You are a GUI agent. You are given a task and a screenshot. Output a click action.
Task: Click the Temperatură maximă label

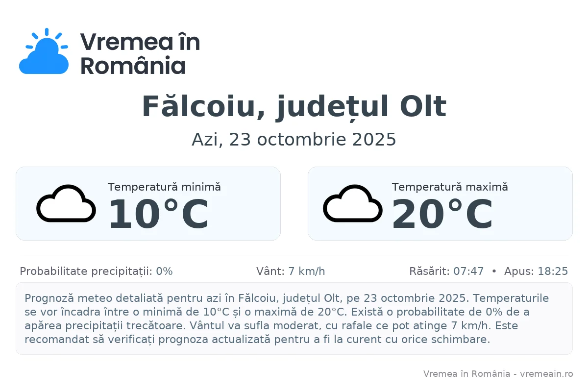pyautogui.click(x=450, y=187)
